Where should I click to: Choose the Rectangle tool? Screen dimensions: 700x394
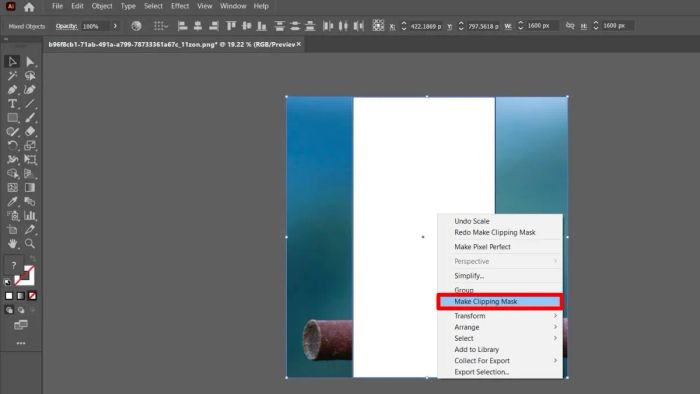[x=12, y=118]
